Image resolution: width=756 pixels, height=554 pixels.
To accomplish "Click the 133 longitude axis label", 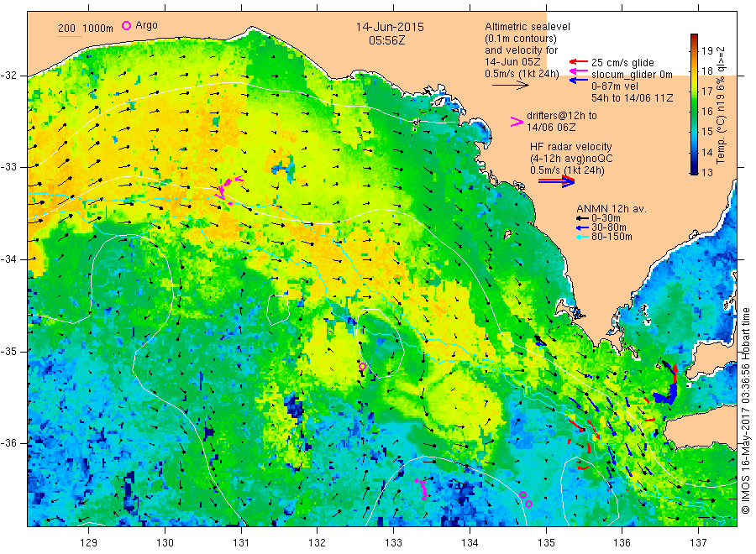I will click(x=393, y=542).
